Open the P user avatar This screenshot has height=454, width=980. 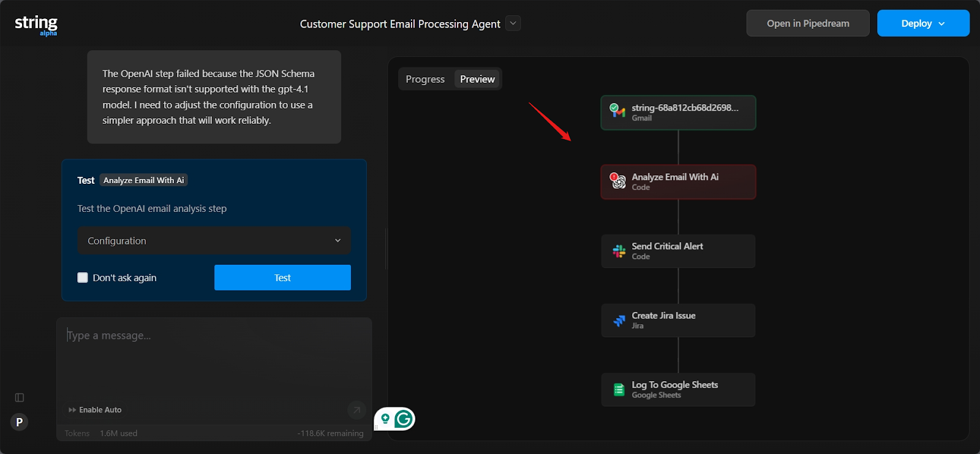click(x=20, y=422)
